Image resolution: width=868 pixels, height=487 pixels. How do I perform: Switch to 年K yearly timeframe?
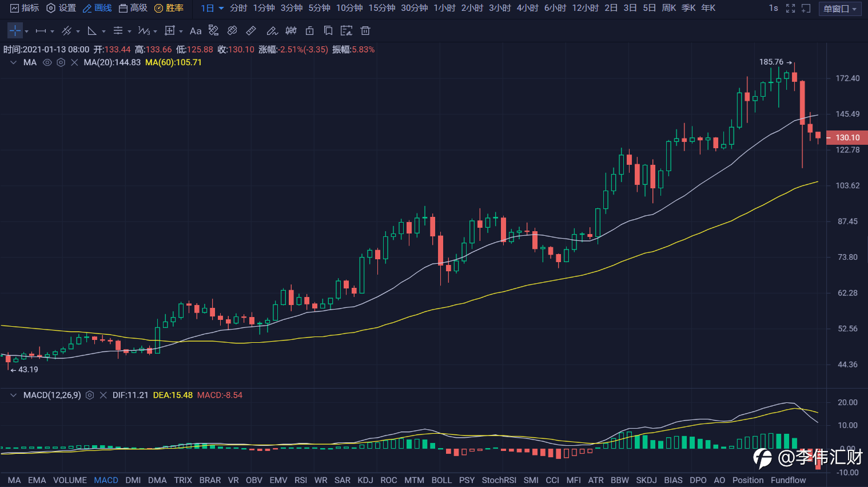pyautogui.click(x=708, y=8)
